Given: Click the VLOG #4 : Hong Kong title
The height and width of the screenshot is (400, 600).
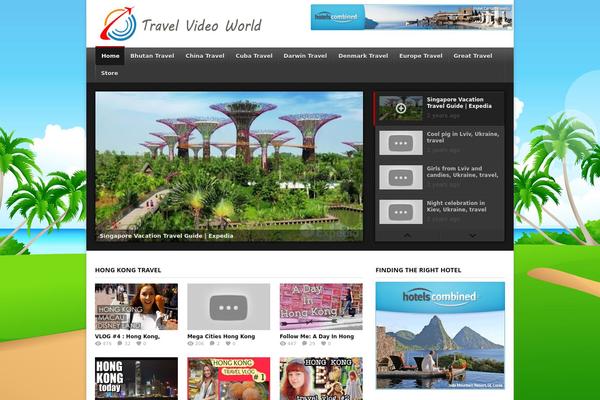Looking at the screenshot, I should point(127,336).
